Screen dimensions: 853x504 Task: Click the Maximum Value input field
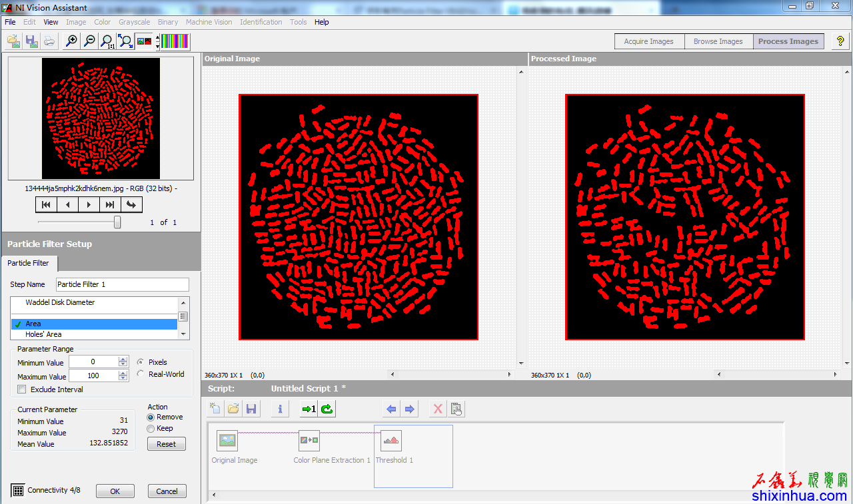(x=93, y=376)
